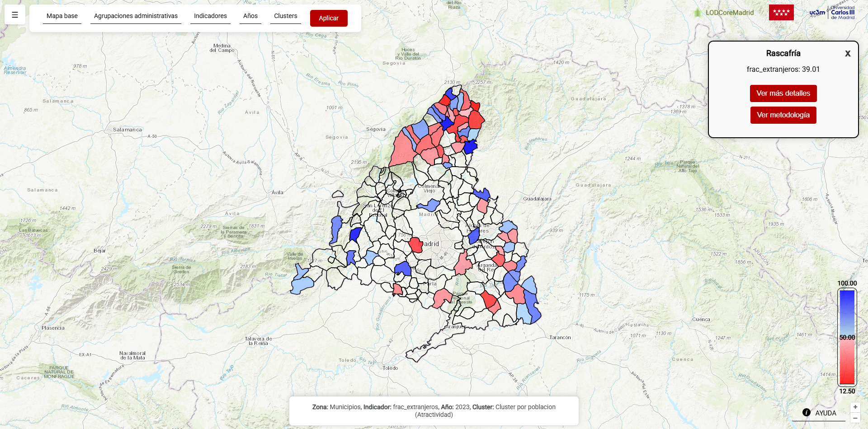Open the Años menu

(250, 16)
